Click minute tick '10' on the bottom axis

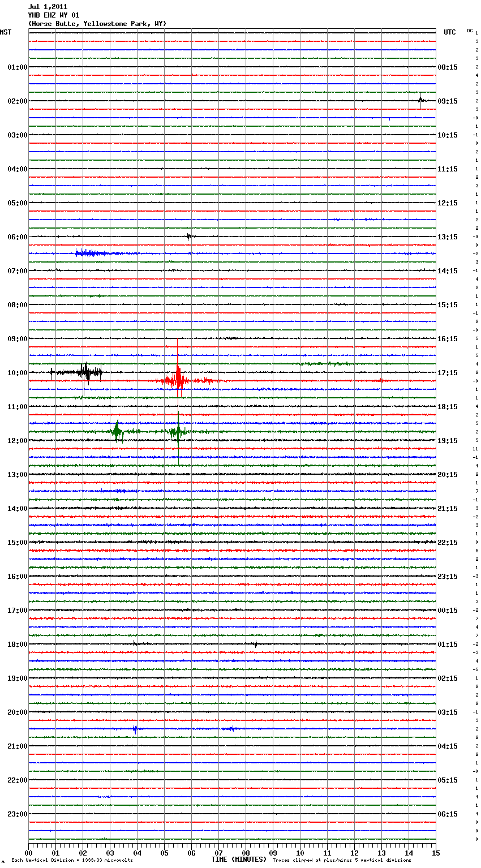(x=300, y=853)
